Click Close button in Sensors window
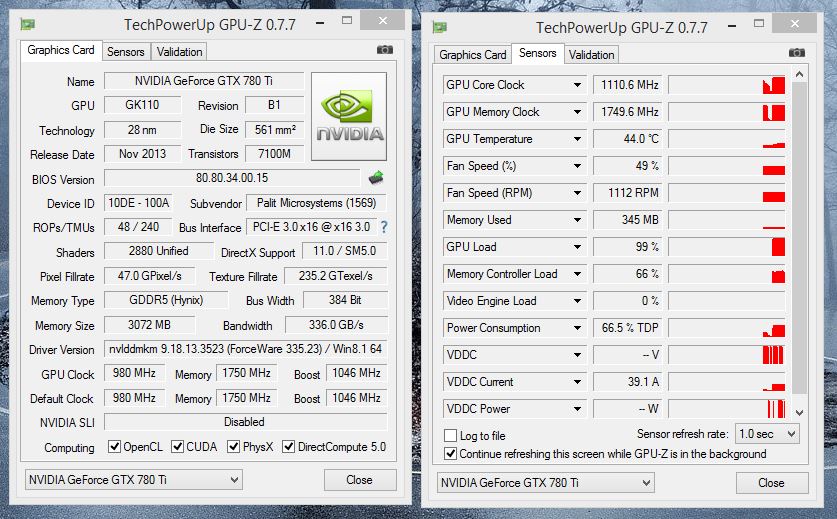This screenshot has width=837, height=519. (772, 483)
